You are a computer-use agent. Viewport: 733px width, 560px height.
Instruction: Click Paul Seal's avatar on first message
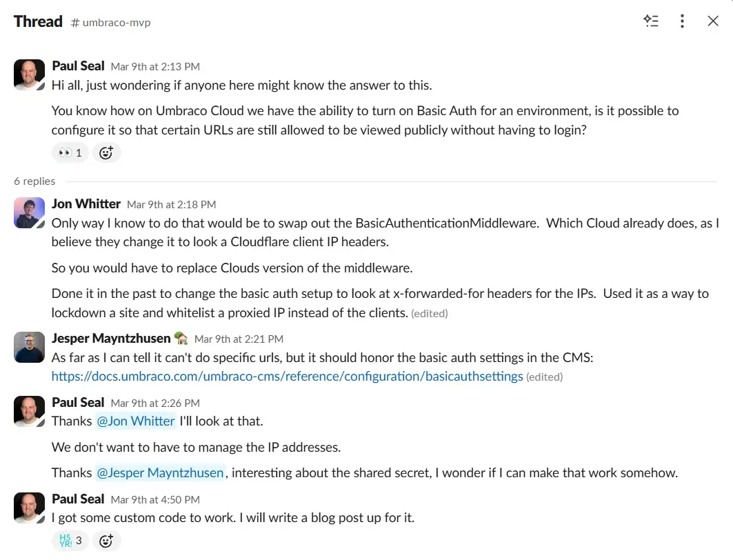tap(30, 75)
